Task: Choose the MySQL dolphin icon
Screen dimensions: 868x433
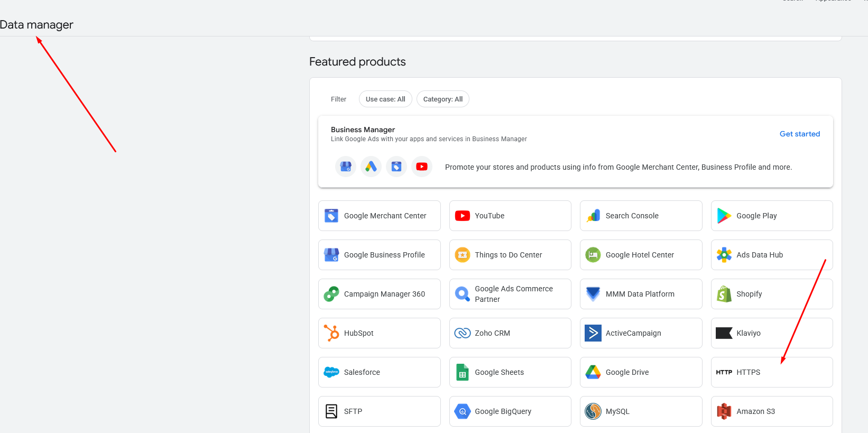Action: pyautogui.click(x=593, y=411)
